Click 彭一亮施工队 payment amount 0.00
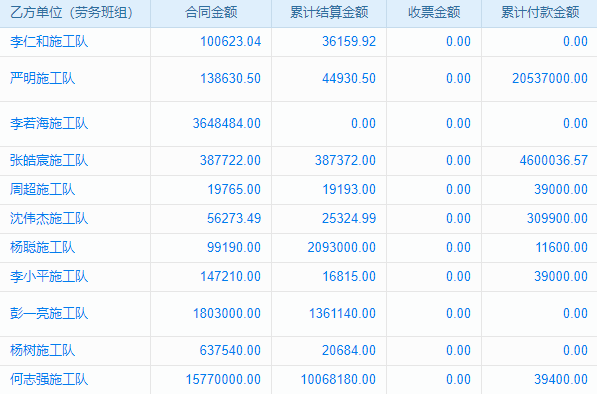The width and height of the screenshot is (597, 394). (x=576, y=313)
